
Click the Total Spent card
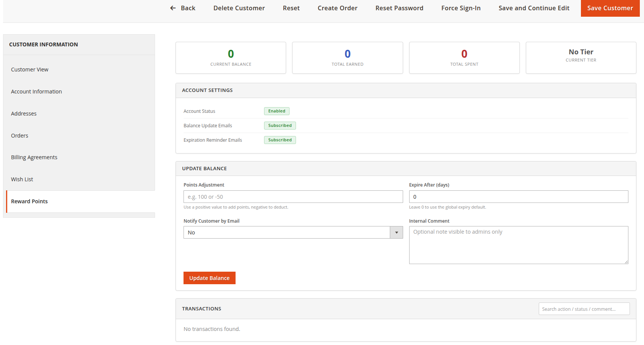tap(464, 58)
